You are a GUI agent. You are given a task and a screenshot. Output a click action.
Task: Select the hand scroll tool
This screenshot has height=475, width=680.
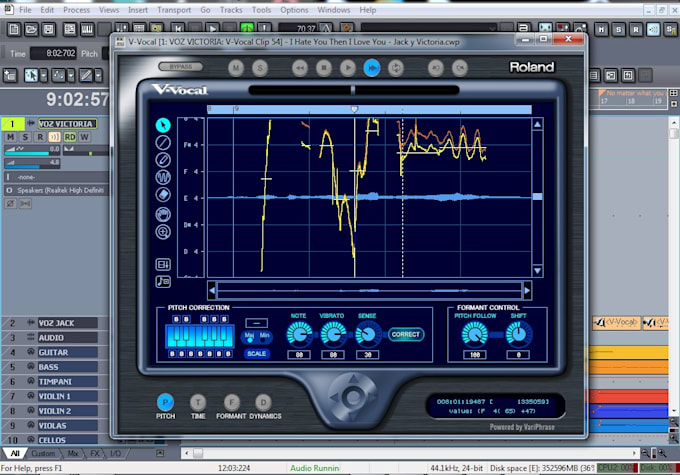coord(163,213)
